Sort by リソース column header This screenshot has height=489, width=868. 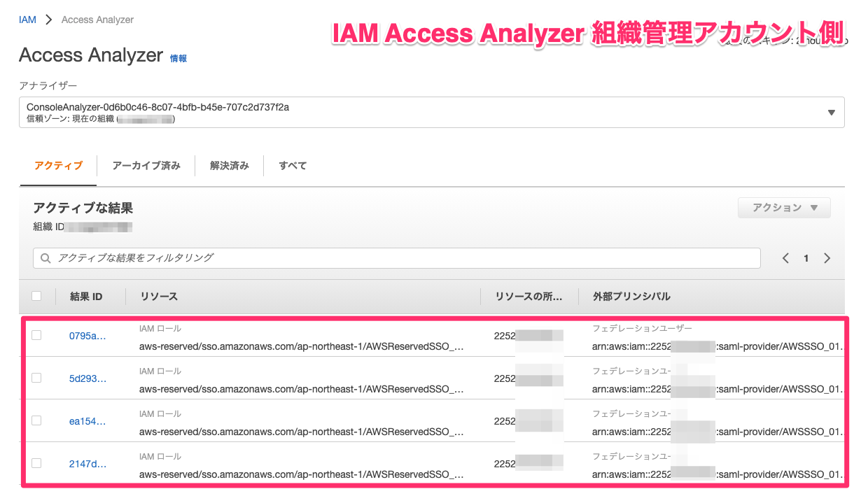159,297
